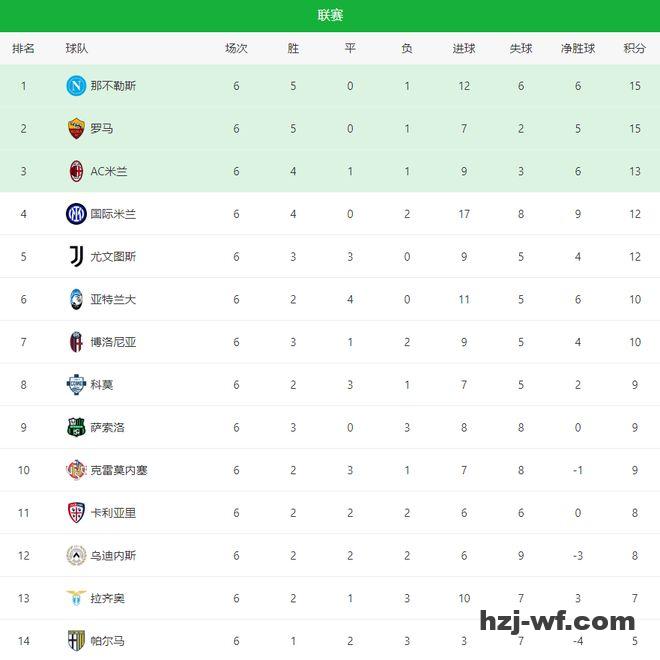Click the Roma (罗马) club crest

[75, 129]
